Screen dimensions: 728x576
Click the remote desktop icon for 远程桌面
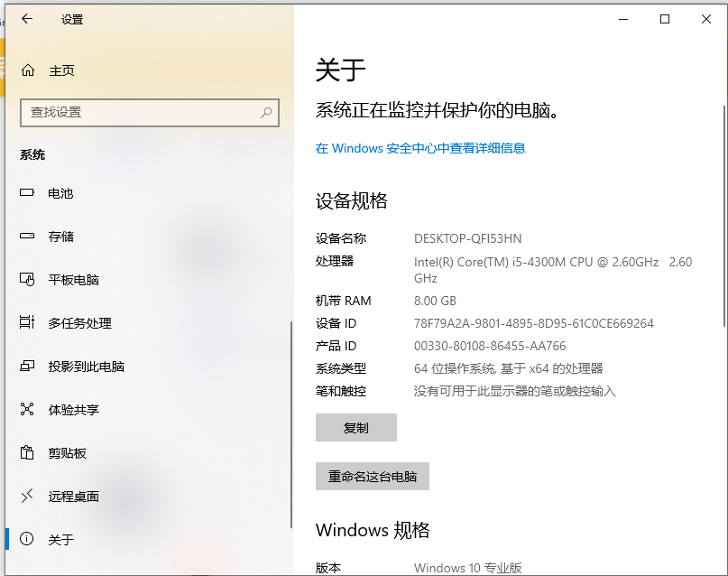tap(27, 496)
